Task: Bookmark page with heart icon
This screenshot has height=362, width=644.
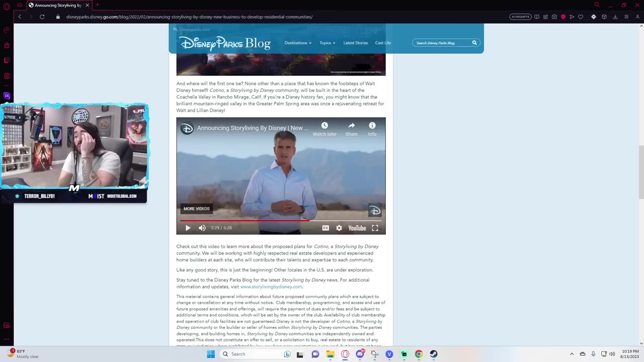Action: point(581,17)
